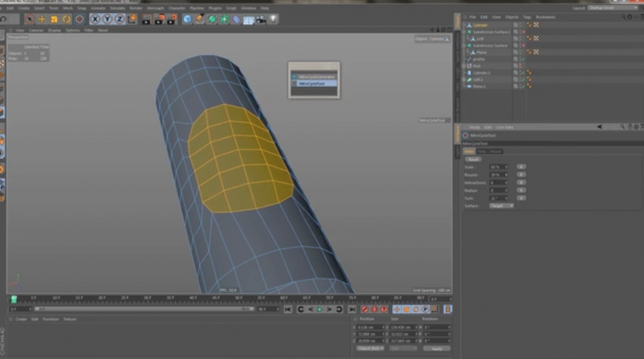This screenshot has width=644, height=359.
Task: Click the Render View clapperboard icon
Action: [x=147, y=19]
